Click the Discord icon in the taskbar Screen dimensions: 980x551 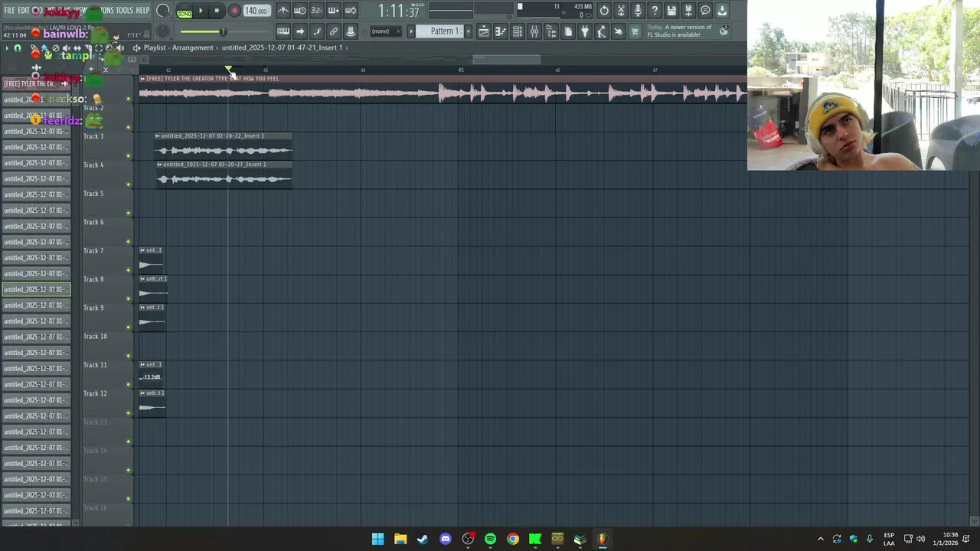(x=446, y=539)
